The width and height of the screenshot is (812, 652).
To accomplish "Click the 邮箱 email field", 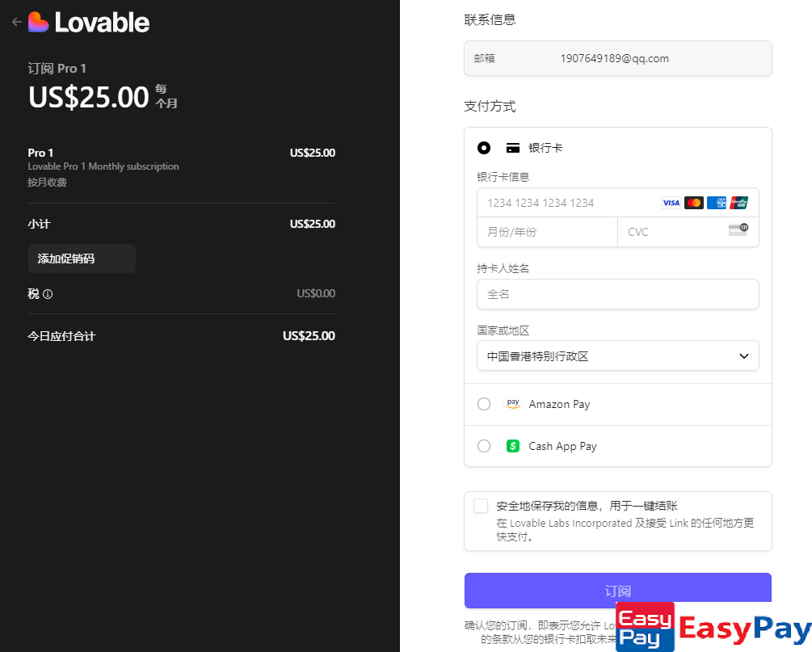I will [618, 58].
